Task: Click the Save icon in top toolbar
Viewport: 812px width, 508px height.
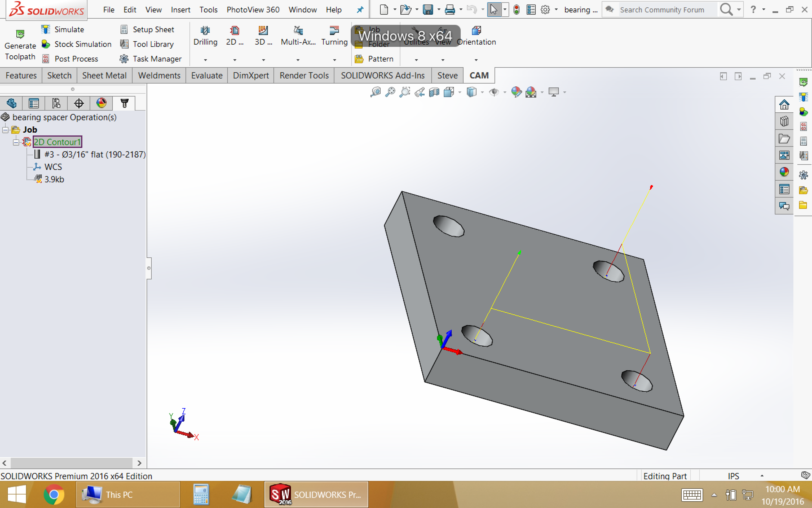Action: (428, 10)
